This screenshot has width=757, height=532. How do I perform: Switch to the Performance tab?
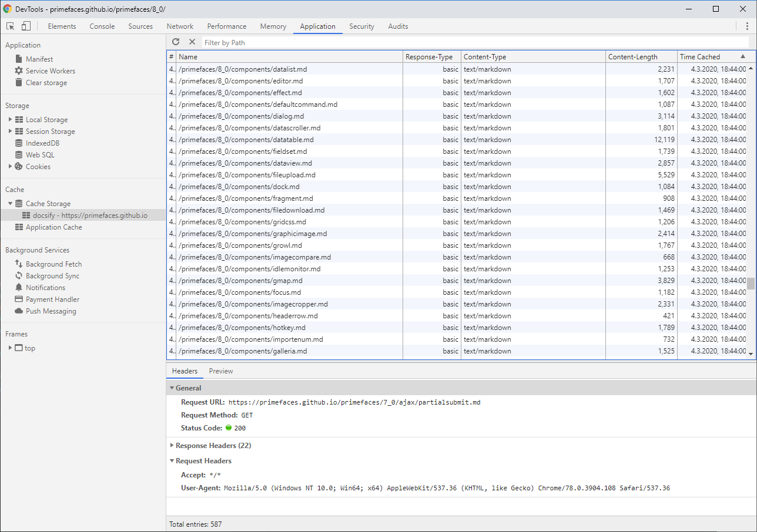point(227,26)
